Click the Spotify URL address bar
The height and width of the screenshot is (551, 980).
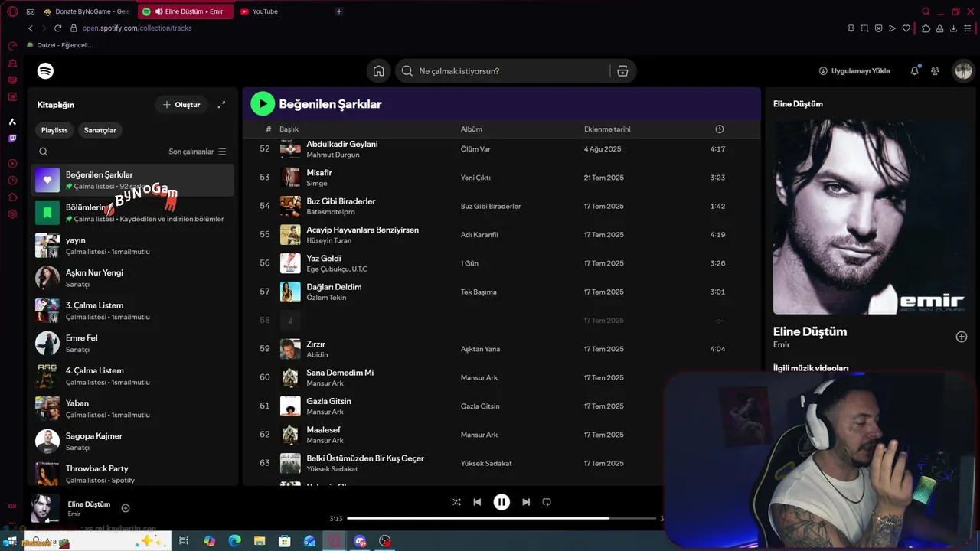[137, 28]
